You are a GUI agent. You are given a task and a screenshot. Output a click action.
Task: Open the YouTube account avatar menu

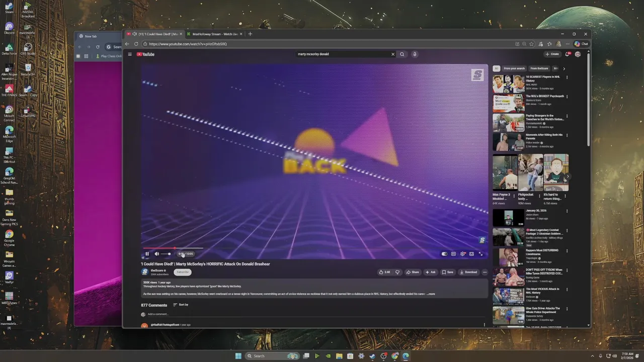tap(578, 54)
